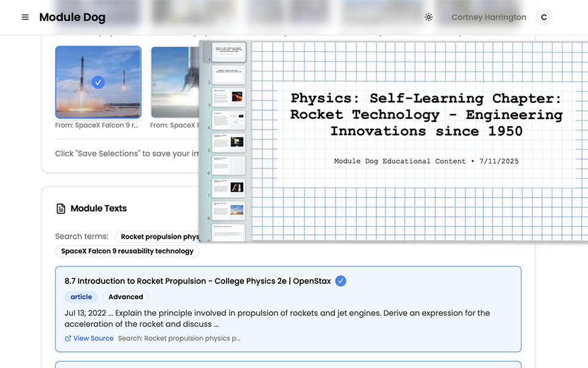Click the Rocket propulsion physics search chip
The height and width of the screenshot is (368, 588).
[160, 237]
